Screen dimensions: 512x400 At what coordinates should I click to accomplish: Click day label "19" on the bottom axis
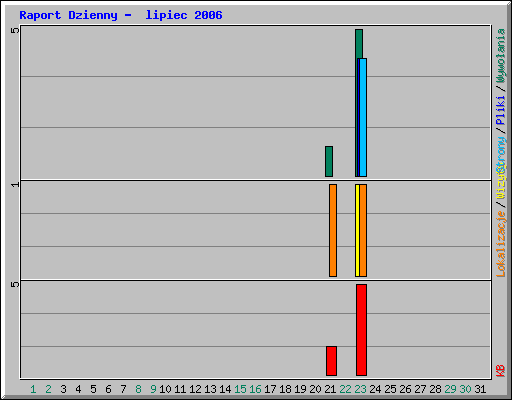click(x=300, y=389)
